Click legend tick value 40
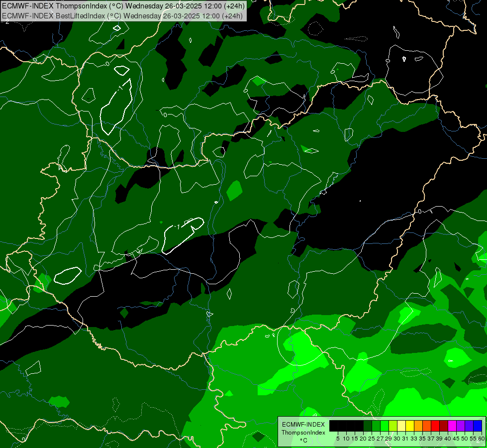487x448 pixels. pyautogui.click(x=448, y=439)
